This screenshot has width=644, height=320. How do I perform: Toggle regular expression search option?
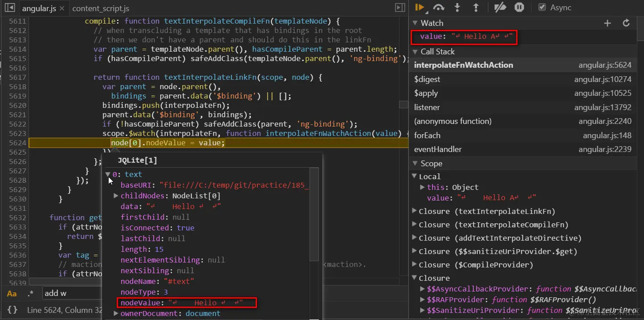click(x=30, y=293)
